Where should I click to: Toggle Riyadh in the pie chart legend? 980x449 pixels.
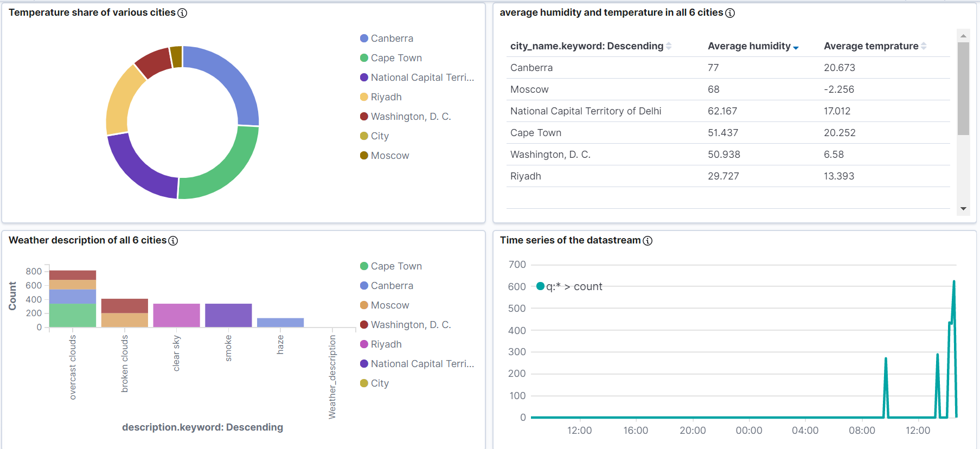(381, 97)
